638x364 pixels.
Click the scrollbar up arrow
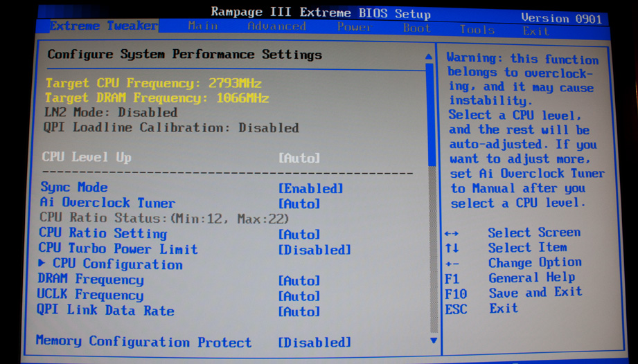pyautogui.click(x=429, y=56)
